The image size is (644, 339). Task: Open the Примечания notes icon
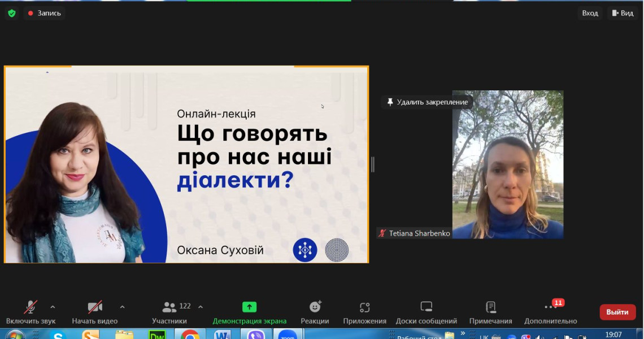pyautogui.click(x=490, y=307)
